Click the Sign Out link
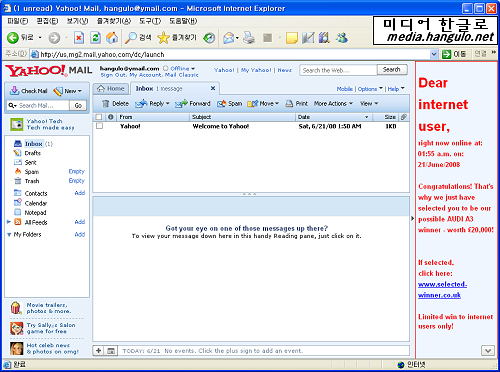 (113, 75)
